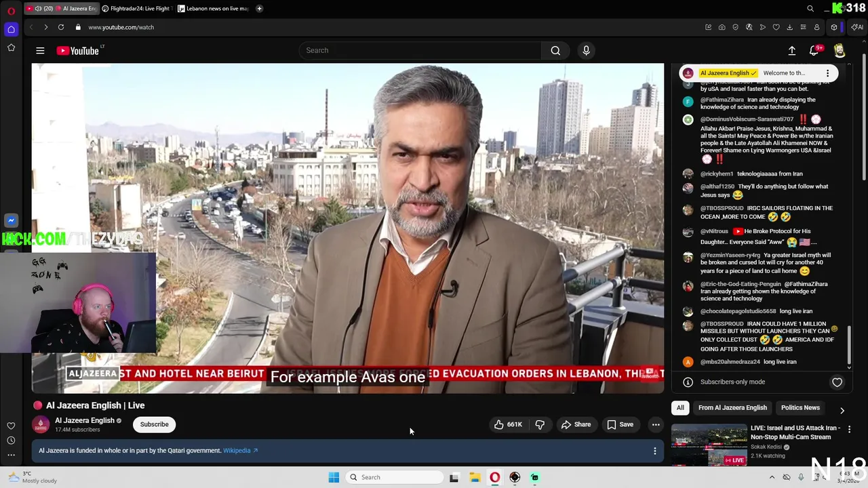Click the address bar showing www.youtube.com/watch
The height and width of the screenshot is (488, 868).
[121, 27]
